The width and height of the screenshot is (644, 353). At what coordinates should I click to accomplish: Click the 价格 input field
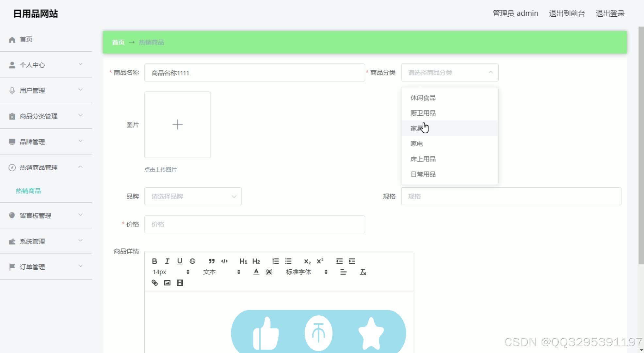[x=255, y=224]
